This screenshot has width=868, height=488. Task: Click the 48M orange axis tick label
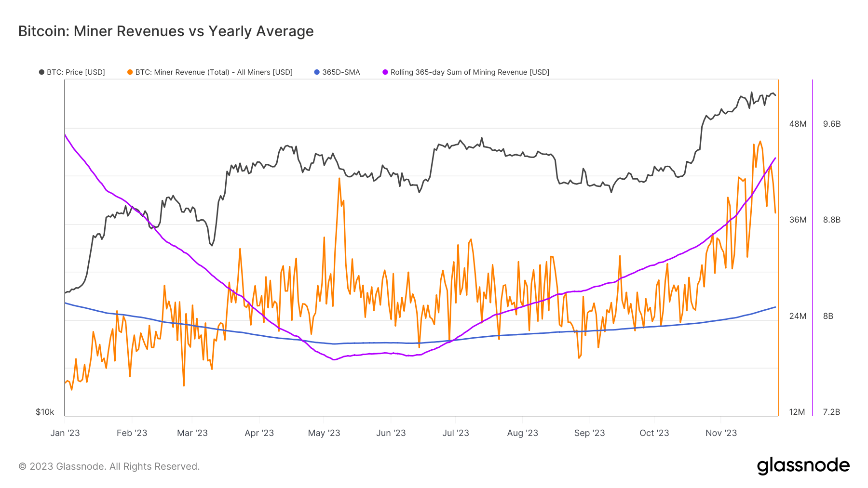(798, 124)
